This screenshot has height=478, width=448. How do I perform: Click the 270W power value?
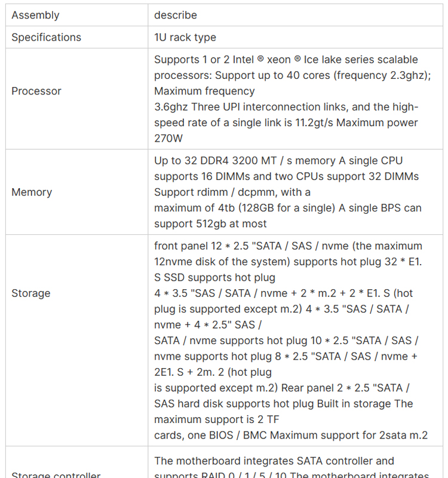coord(168,138)
